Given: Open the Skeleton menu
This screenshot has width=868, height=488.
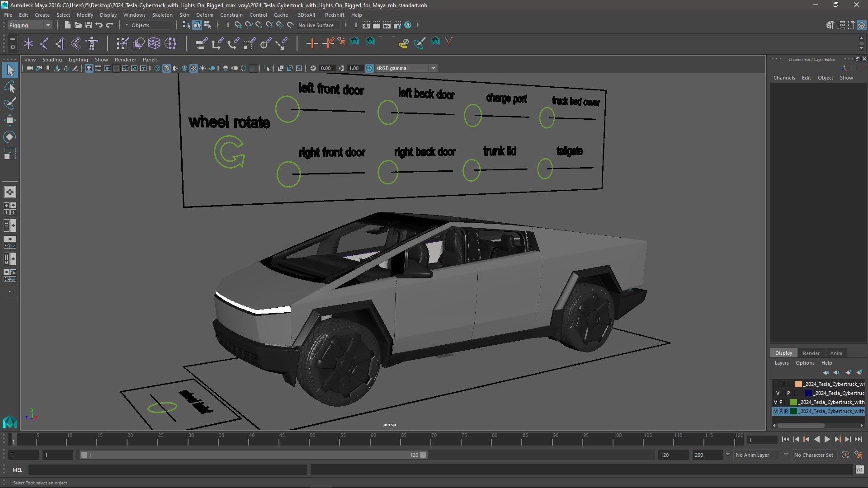Looking at the screenshot, I should tap(162, 15).
